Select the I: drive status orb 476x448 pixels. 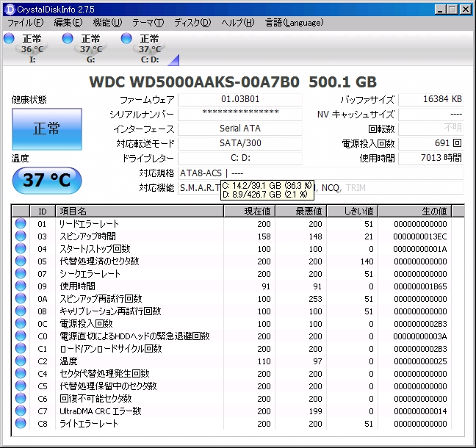[9, 38]
